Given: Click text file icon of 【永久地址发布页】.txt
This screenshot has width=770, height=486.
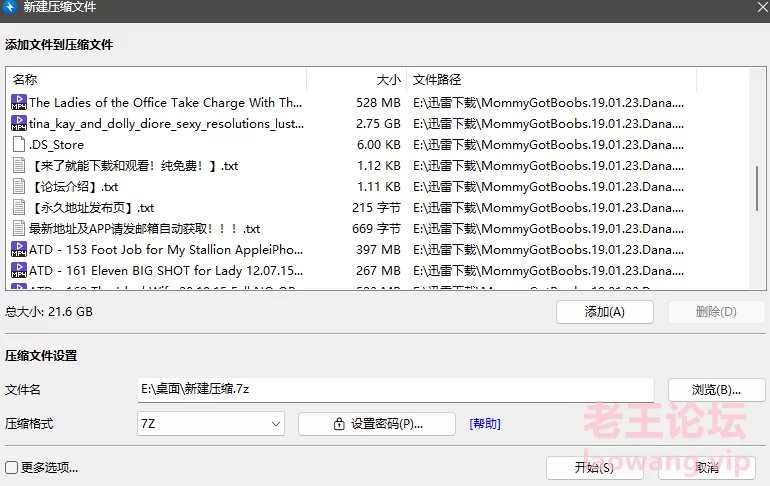Looking at the screenshot, I should 19,208.
